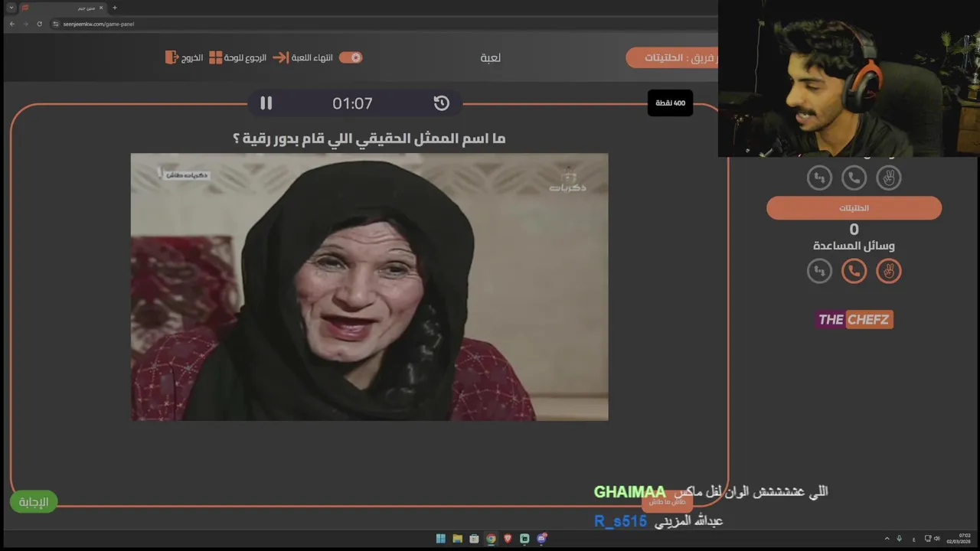Pause the countdown timer
Image resolution: width=980 pixels, height=551 pixels.
[x=266, y=103]
